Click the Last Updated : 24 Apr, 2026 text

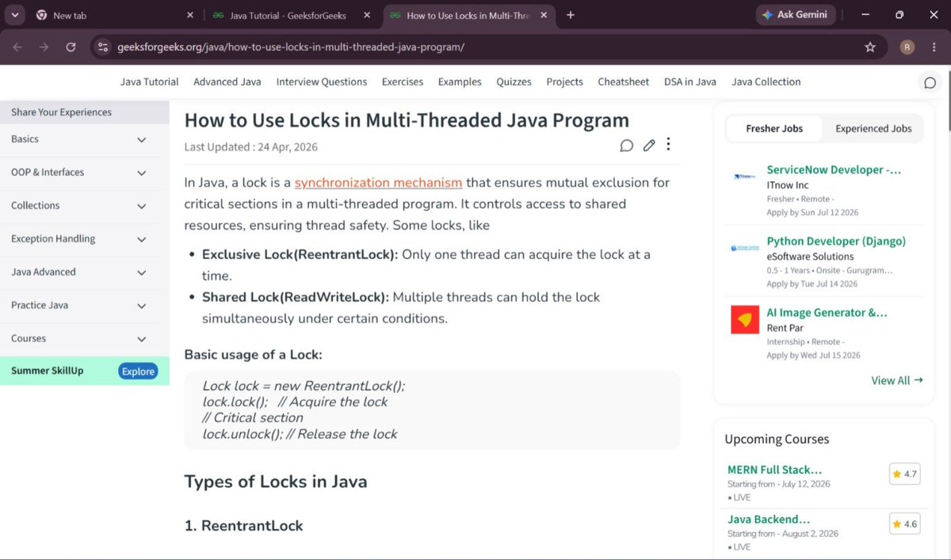(x=250, y=147)
